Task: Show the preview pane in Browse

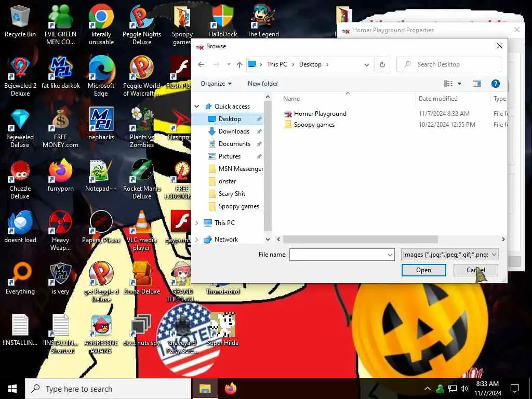Action: point(477,84)
